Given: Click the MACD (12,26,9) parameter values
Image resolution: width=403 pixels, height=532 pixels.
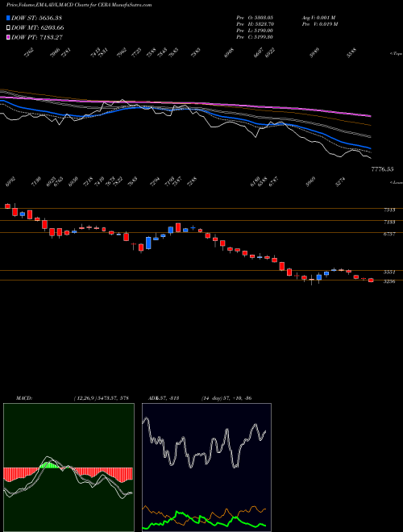Looking at the screenshot, I should pos(101,398).
